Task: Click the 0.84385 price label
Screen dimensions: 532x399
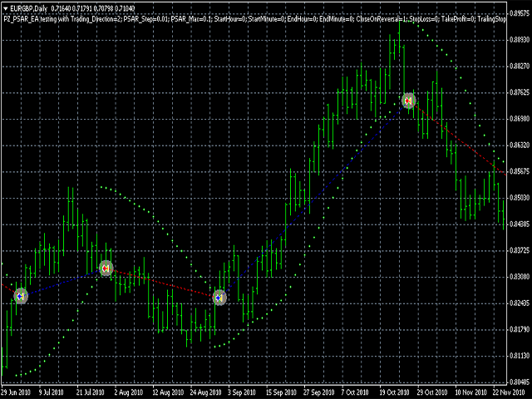Action: pos(520,224)
